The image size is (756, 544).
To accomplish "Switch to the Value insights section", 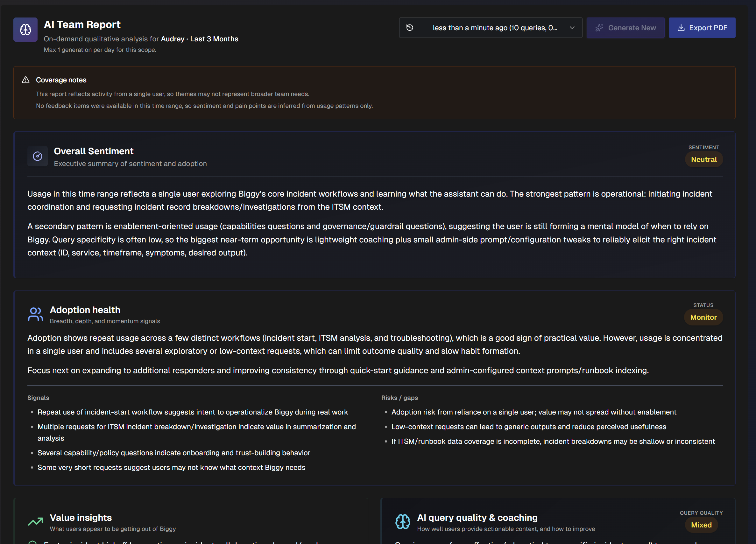I will point(81,517).
